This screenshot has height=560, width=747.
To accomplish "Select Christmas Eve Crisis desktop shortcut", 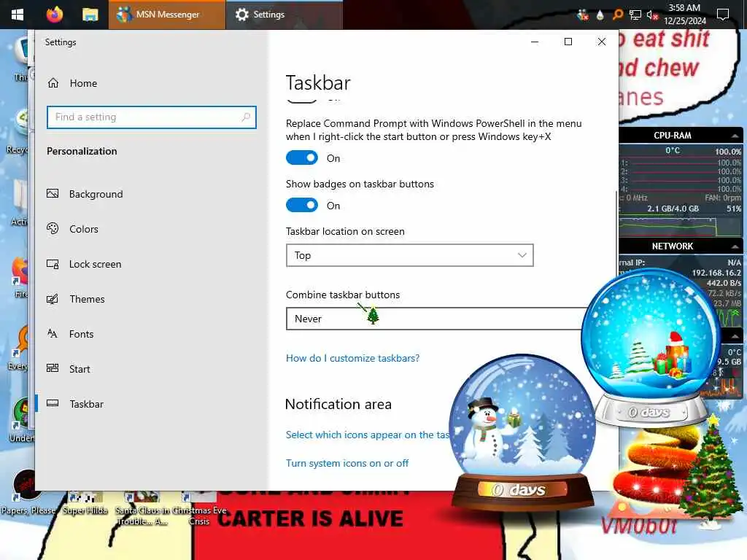I will (x=199, y=510).
